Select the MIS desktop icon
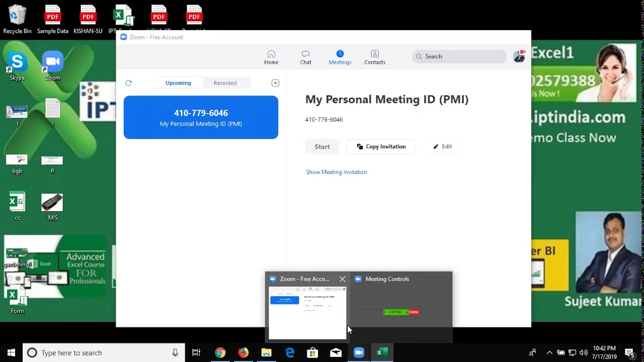 (52, 207)
